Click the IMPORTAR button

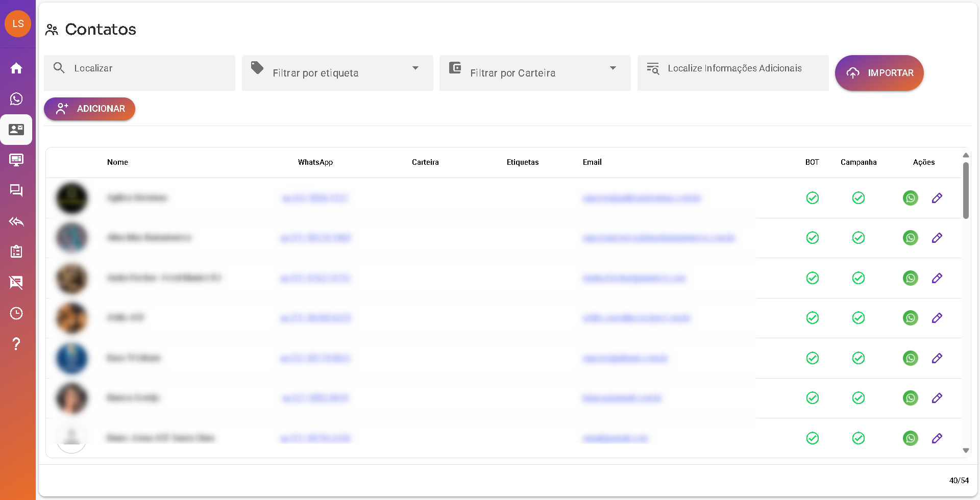tap(879, 73)
